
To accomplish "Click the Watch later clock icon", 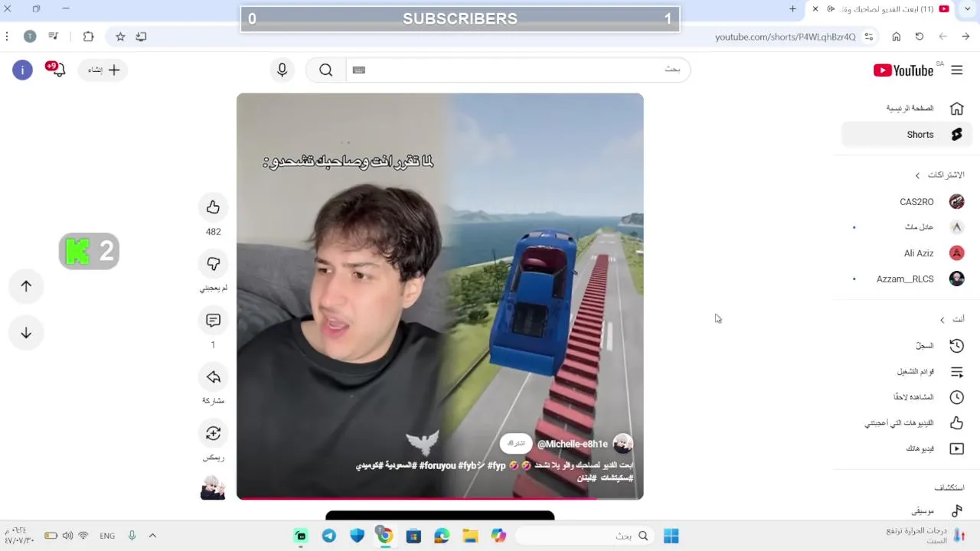I will coord(956,397).
